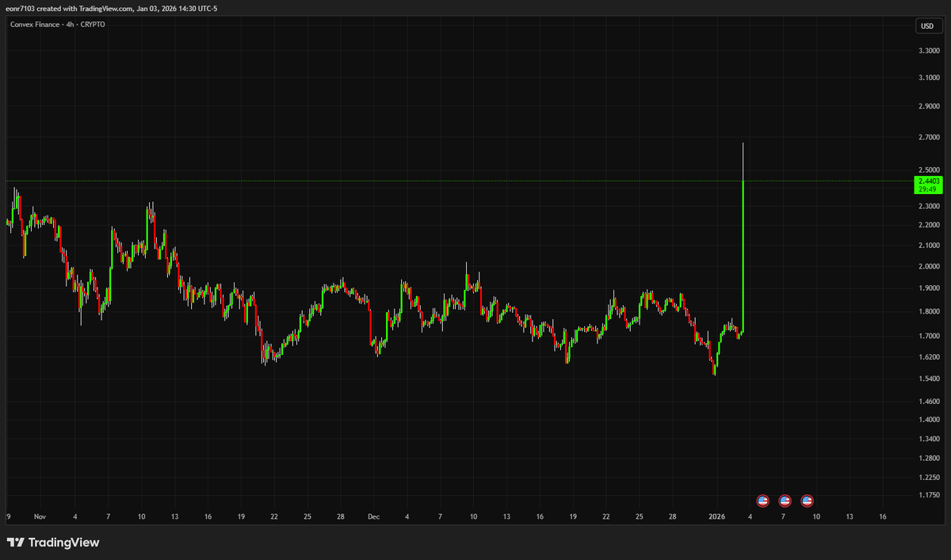Viewport: 951px width, 560px height.
Task: Click the 2.3000 price axis label
Action: tap(929, 205)
